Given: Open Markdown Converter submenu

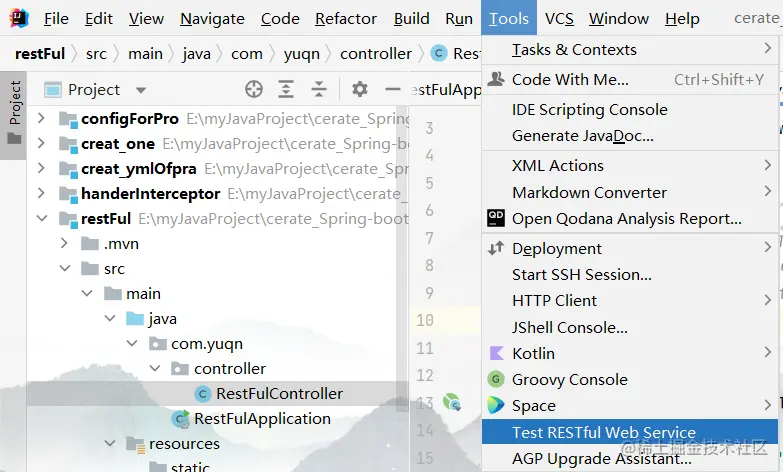Looking at the screenshot, I should (x=630, y=192).
